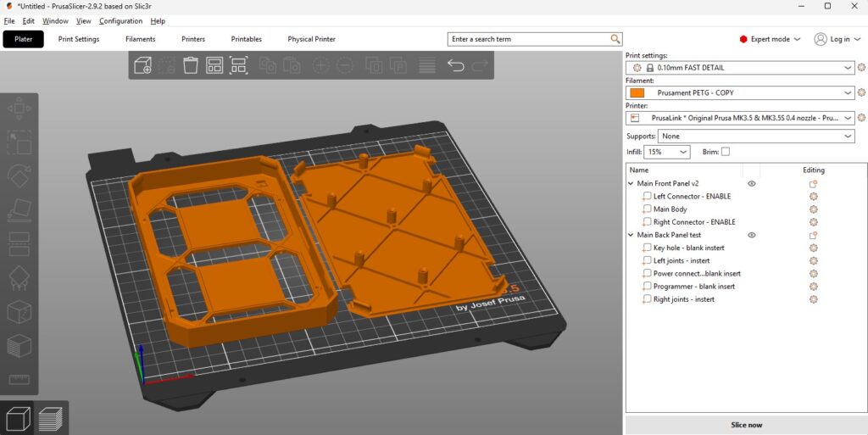
Task: Open the Expert mode dropdown
Action: click(x=770, y=39)
